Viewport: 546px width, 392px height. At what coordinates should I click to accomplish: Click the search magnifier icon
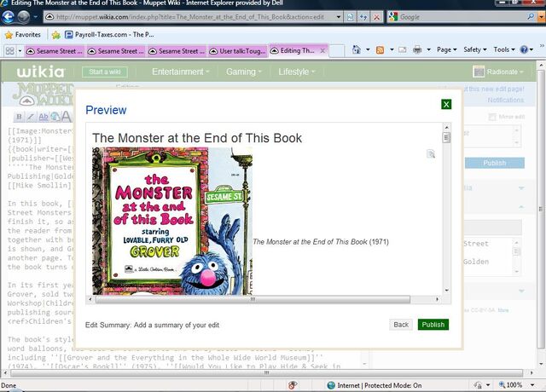point(531,16)
